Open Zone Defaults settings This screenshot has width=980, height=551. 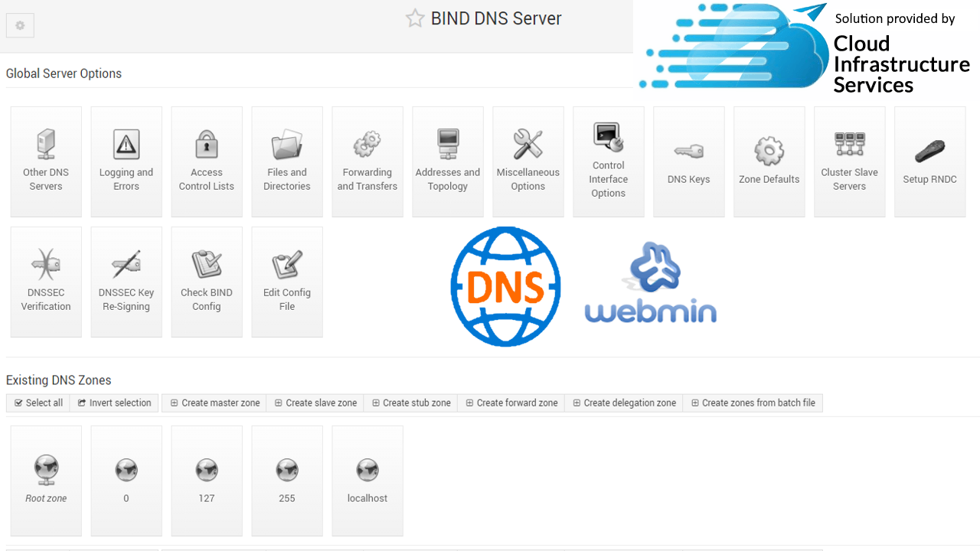point(769,161)
